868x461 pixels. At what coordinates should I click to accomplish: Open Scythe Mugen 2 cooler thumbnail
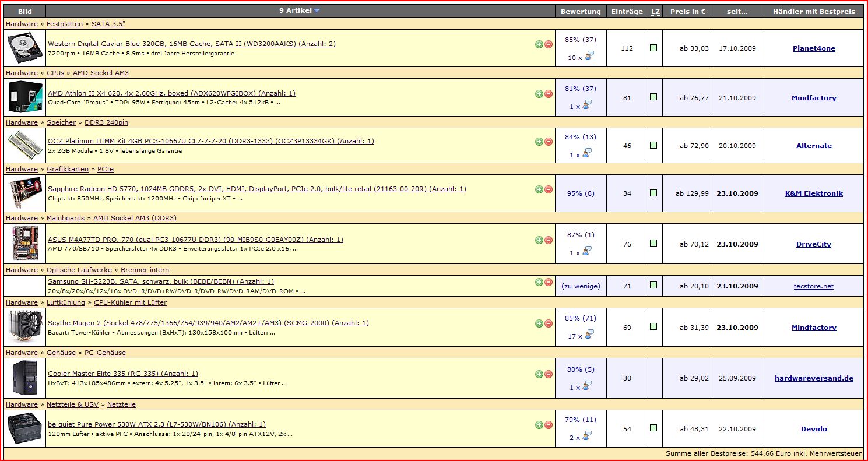pyautogui.click(x=25, y=328)
